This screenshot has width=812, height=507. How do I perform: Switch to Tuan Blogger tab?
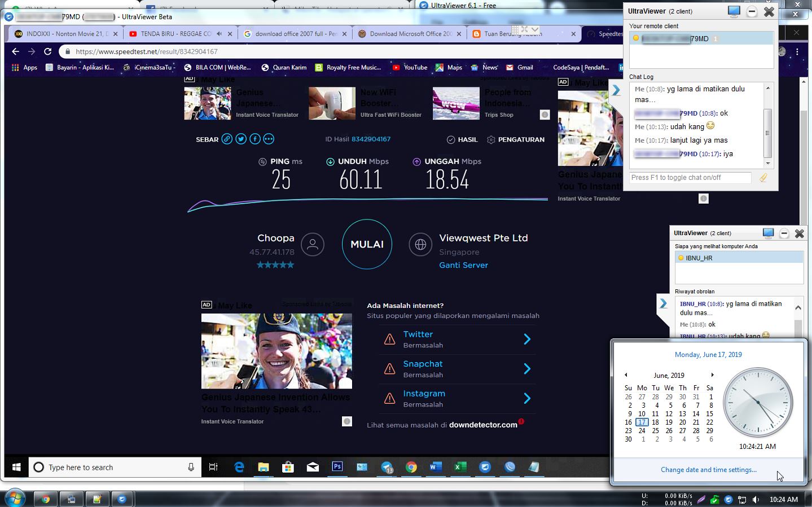coord(523,34)
